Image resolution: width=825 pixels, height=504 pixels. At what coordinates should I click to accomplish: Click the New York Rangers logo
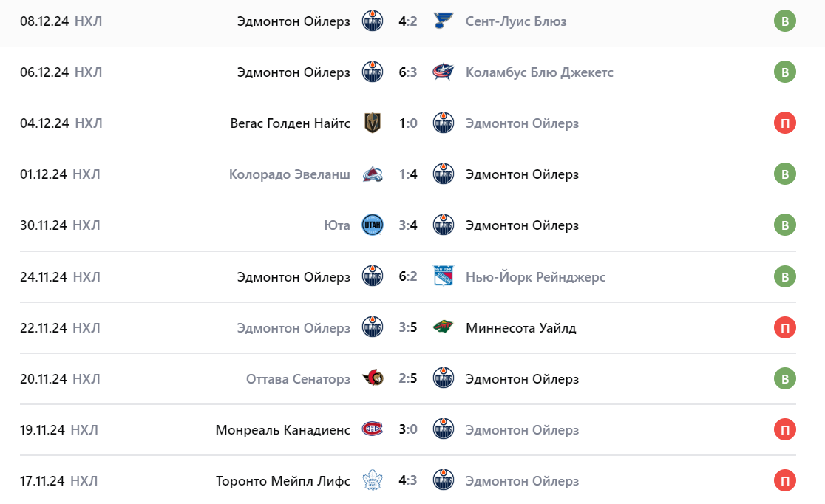tap(444, 276)
